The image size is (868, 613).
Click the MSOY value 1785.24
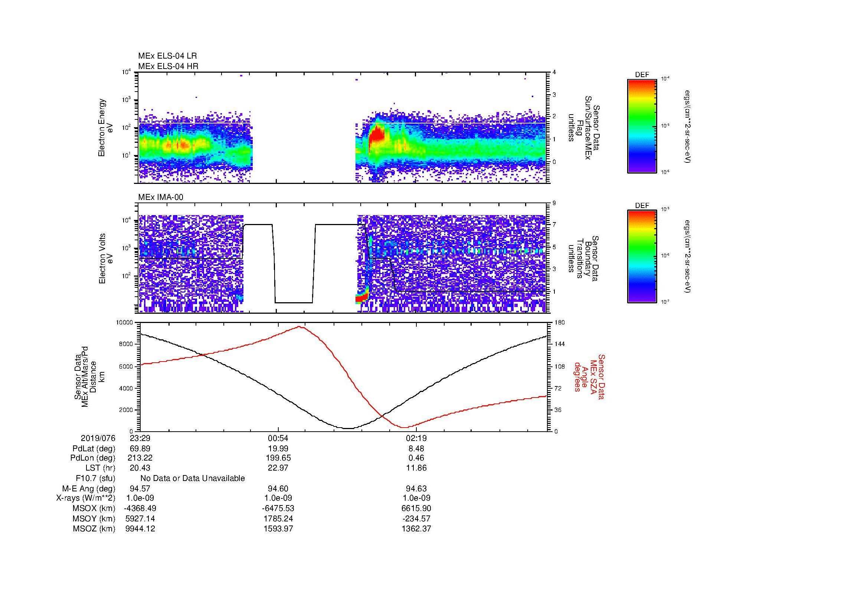278,519
